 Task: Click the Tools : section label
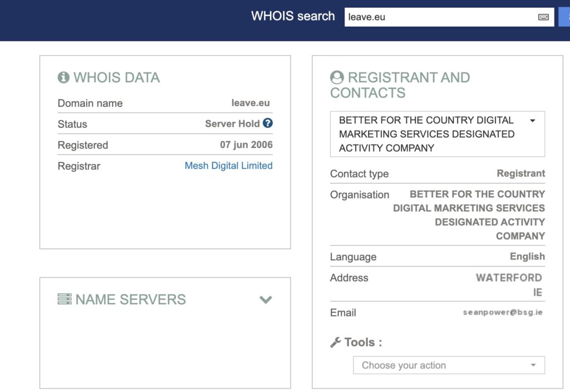tap(363, 343)
